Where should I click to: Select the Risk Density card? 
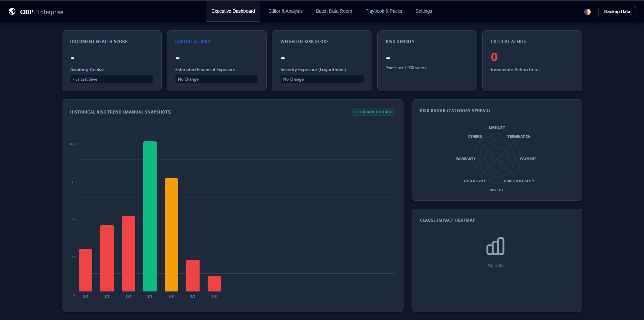click(427, 60)
